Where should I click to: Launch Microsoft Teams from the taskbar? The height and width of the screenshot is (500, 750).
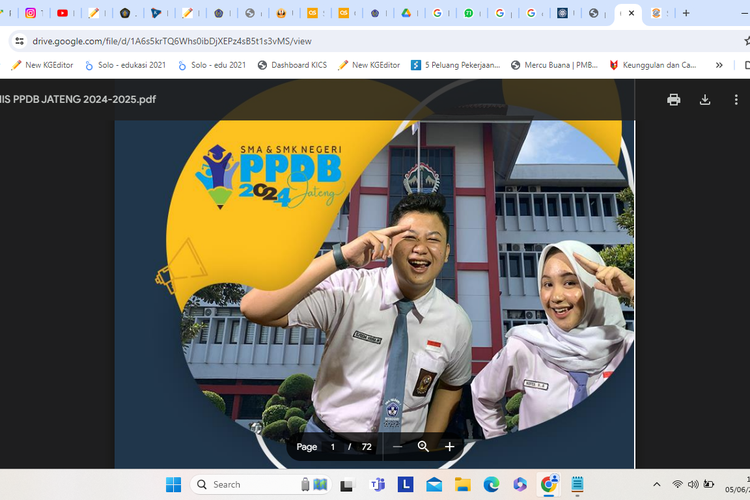[378, 484]
